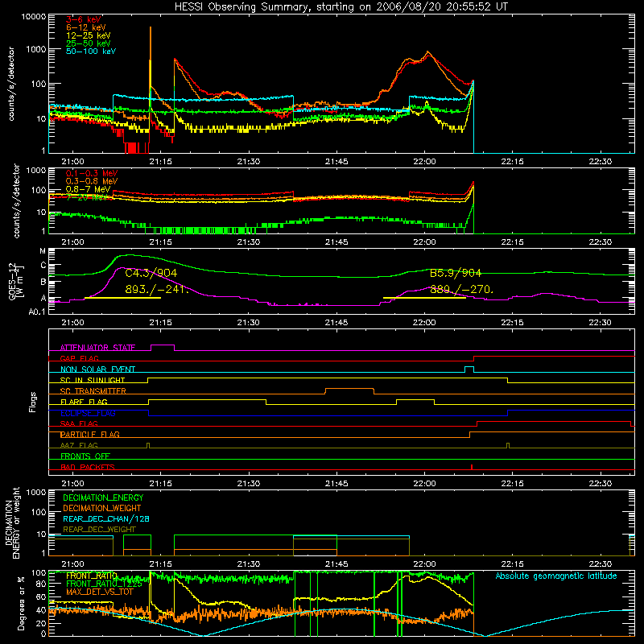Click the 25-50 keV legend entry
Viewport: 644px width, 644px height.
point(89,43)
